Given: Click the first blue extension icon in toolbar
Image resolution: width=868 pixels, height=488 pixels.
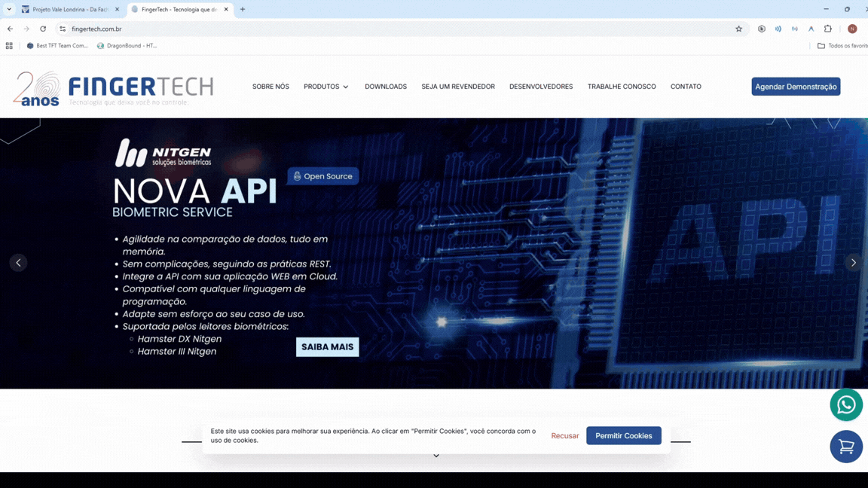Looking at the screenshot, I should click(778, 29).
